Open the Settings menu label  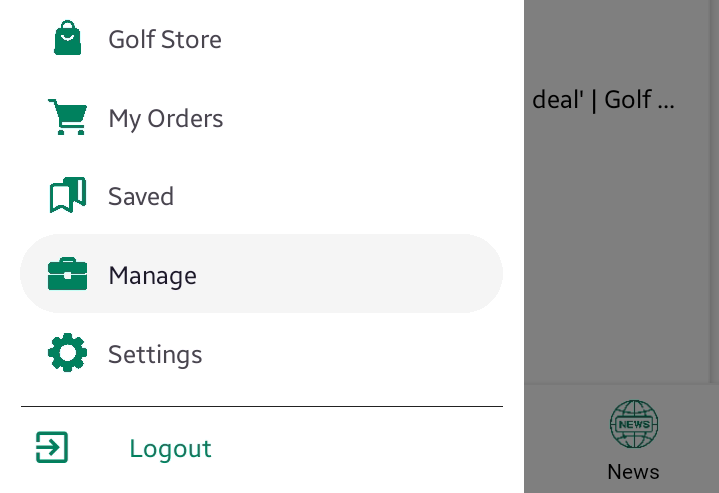[x=155, y=355]
